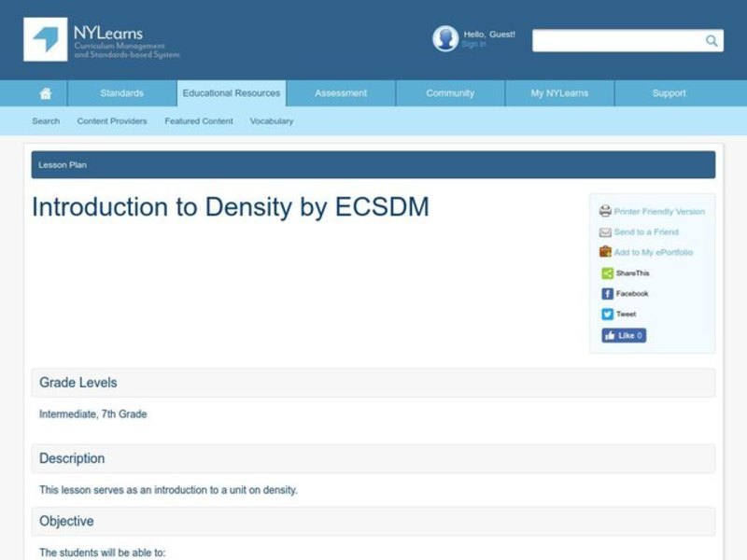Click the Tweet bird icon
The width and height of the screenshot is (747, 560).
click(607, 314)
